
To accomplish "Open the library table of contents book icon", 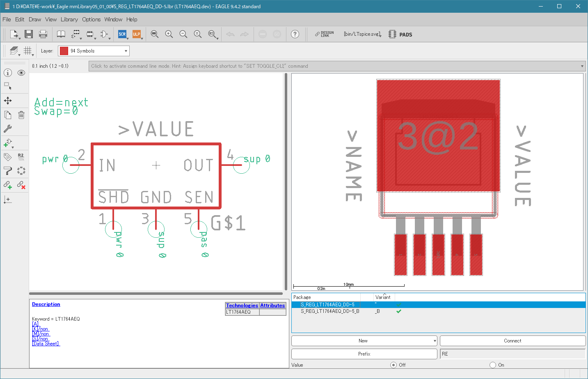I will [61, 34].
